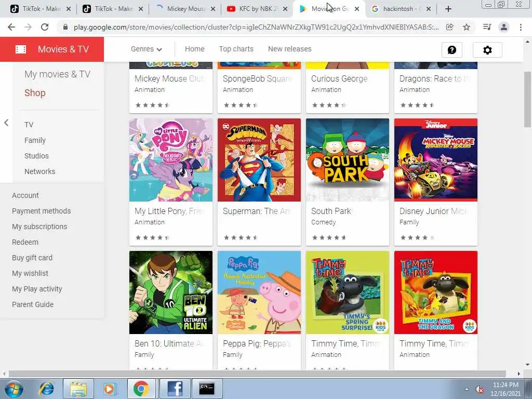Open Timmy and the Dragon poster
The height and width of the screenshot is (399, 532).
tap(436, 292)
